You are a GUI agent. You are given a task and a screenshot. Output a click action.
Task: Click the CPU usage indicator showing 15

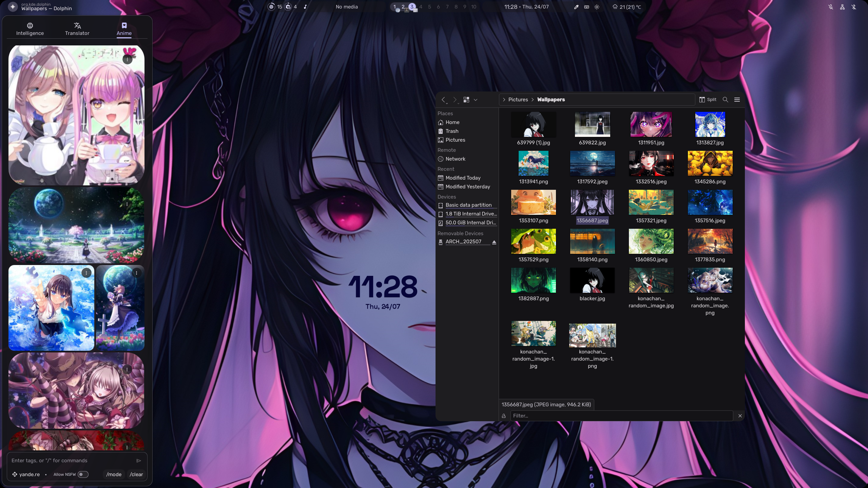[275, 7]
